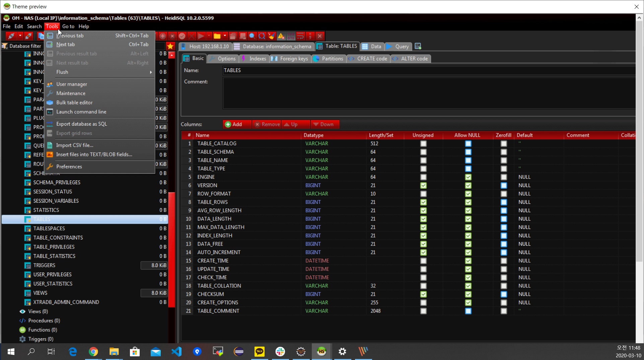Viewport: 644px width, 360px height.
Task: Click the red database tree scrollbar thumb
Action: click(171, 249)
